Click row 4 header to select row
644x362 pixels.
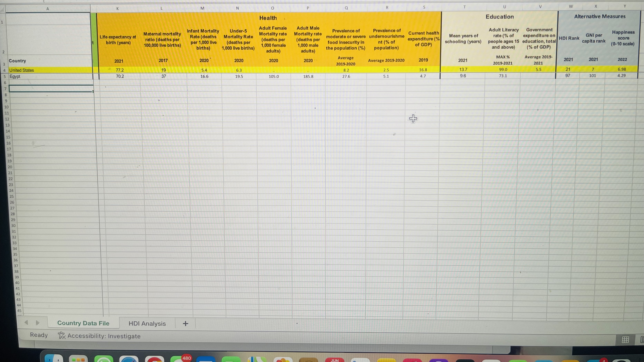point(5,70)
